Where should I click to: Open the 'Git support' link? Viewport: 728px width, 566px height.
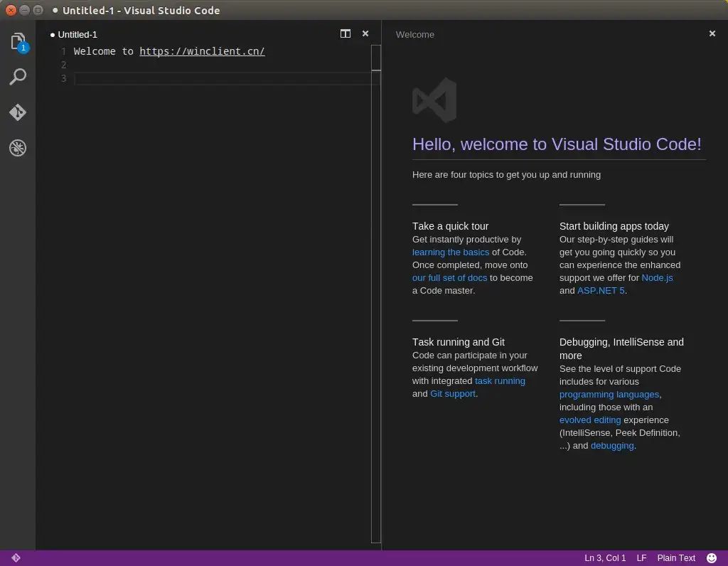point(453,394)
